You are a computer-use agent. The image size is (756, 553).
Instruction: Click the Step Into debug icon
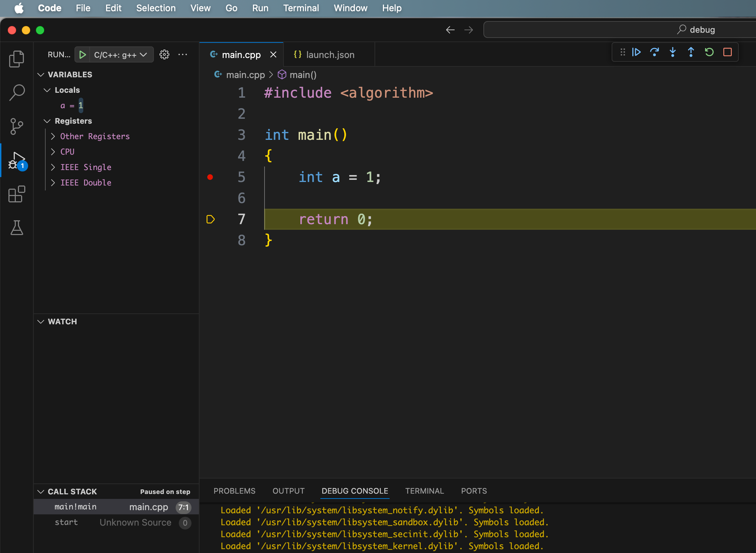(673, 52)
